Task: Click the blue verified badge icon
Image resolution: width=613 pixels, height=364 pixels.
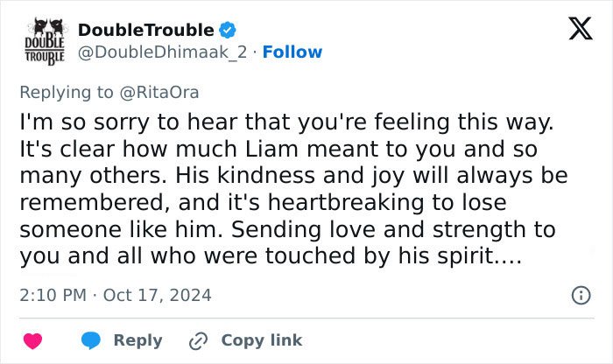Action: click(x=228, y=31)
